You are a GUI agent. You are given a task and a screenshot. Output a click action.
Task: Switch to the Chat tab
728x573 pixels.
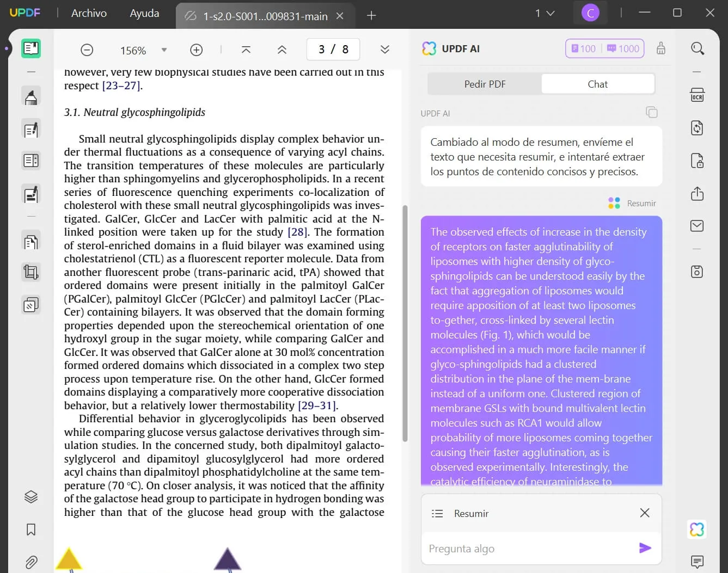tap(597, 83)
